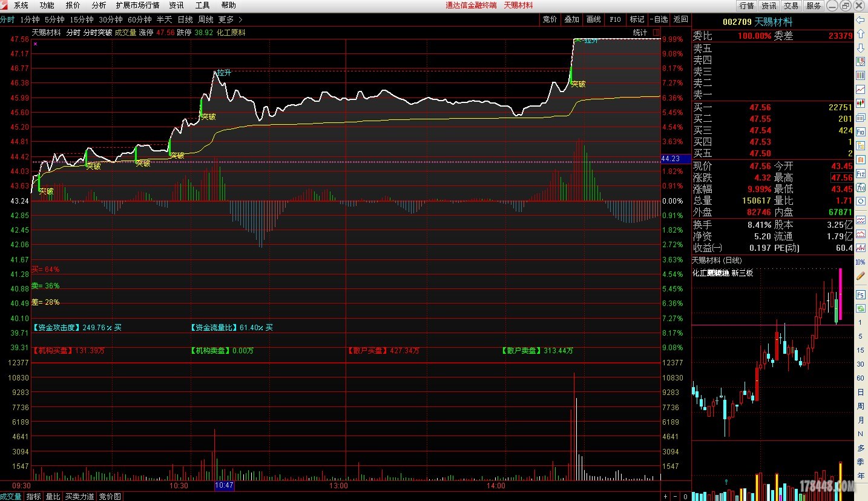Click the down arrow icon in right sidebar
Screen dimensions: 868x501
click(x=860, y=48)
